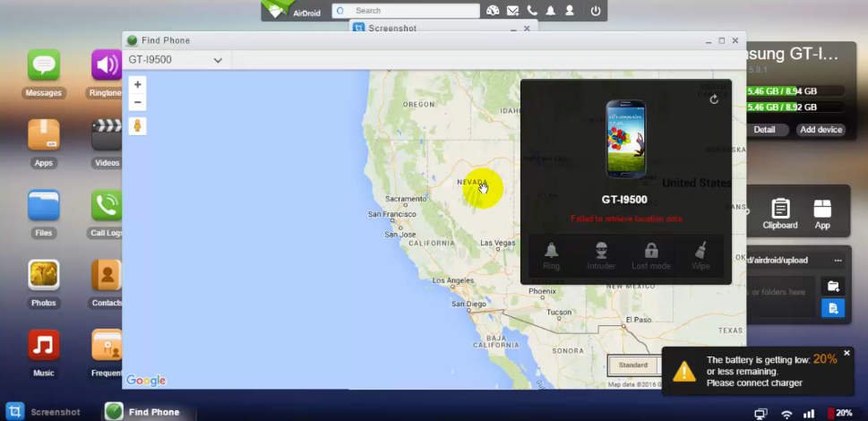
Task: Minimize the Screenshot window
Action: click(513, 28)
